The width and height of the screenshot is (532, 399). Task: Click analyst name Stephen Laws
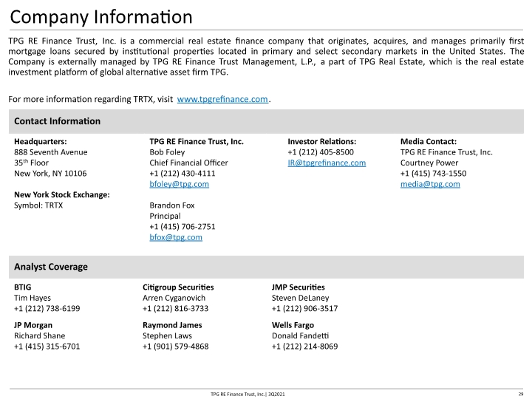coord(167,335)
